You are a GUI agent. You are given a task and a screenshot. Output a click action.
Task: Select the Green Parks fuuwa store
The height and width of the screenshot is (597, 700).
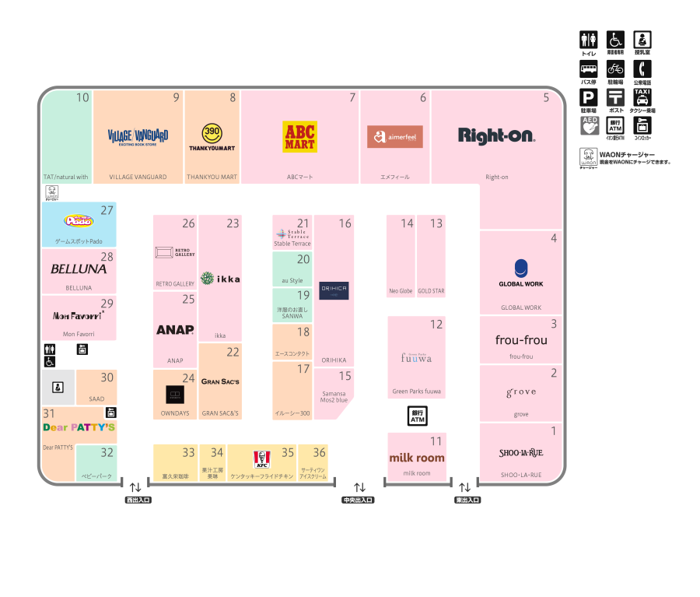pyautogui.click(x=417, y=357)
